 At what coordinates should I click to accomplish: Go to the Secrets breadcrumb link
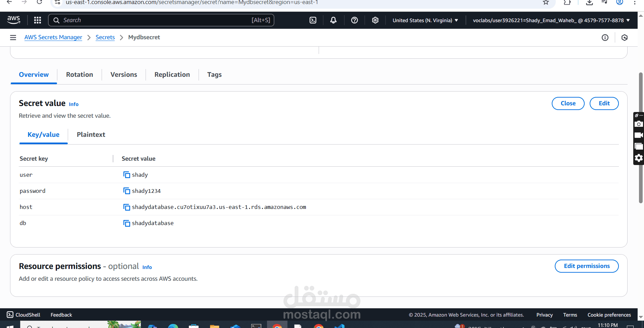click(x=105, y=37)
